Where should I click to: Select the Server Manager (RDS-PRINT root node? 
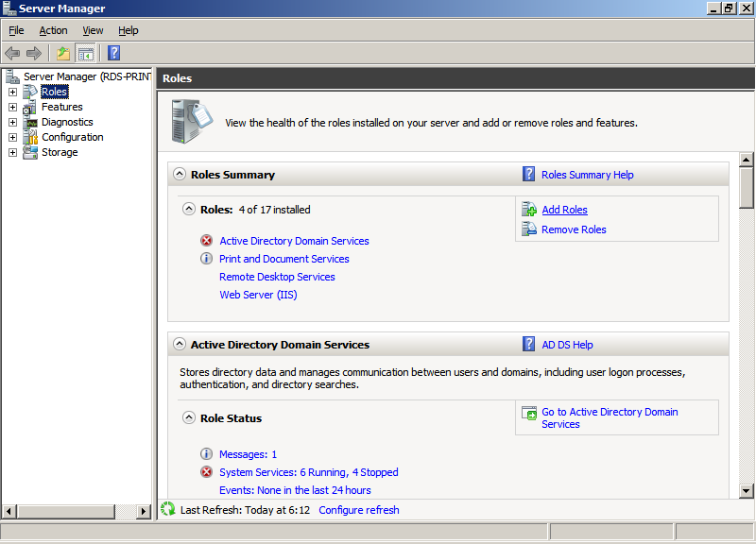pos(87,76)
